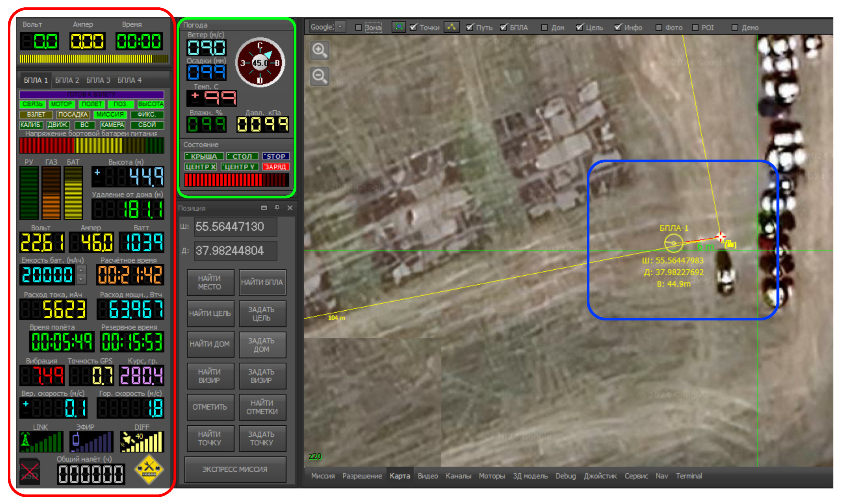Click the green selection frame icon beside Зона

[x=399, y=27]
